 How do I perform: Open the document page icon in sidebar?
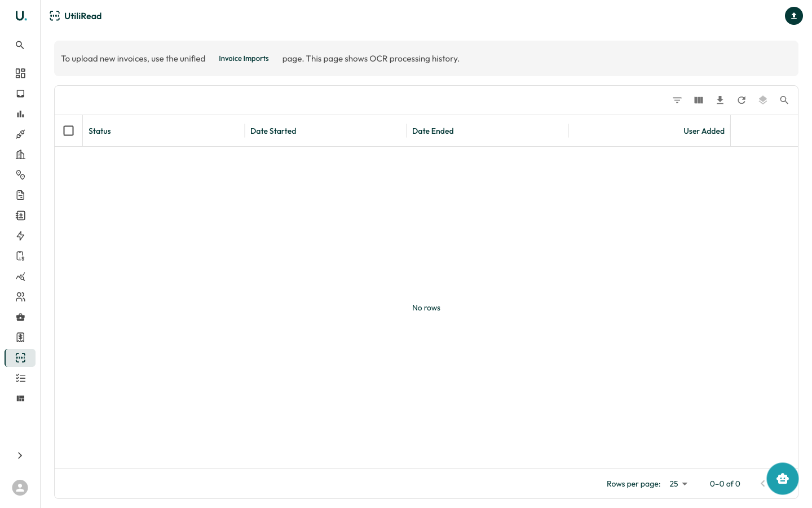[20, 195]
